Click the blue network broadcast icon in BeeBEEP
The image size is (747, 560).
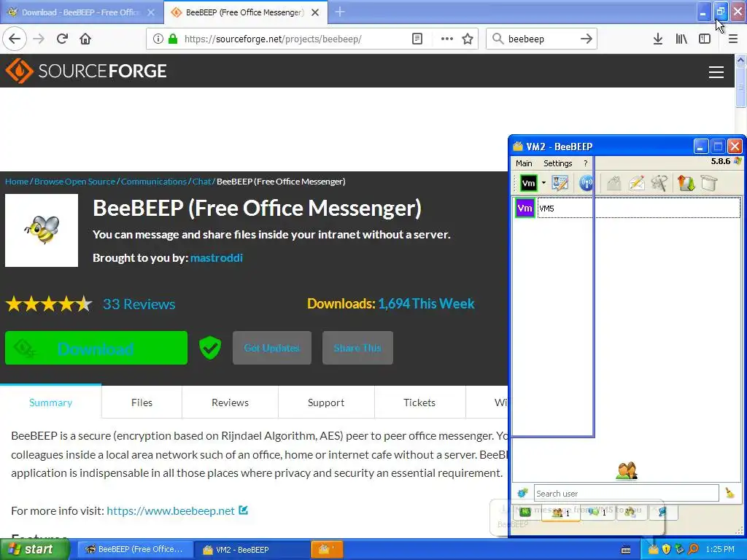(x=586, y=183)
